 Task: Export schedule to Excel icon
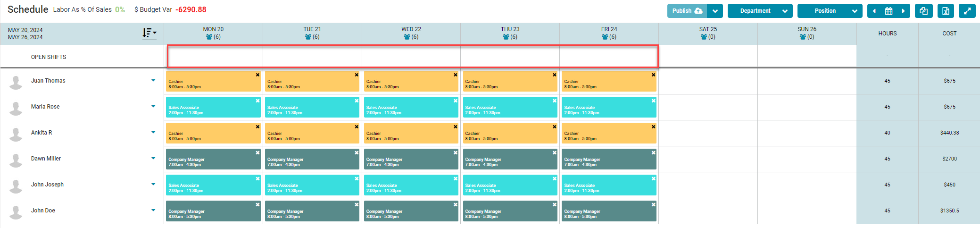[x=946, y=11]
